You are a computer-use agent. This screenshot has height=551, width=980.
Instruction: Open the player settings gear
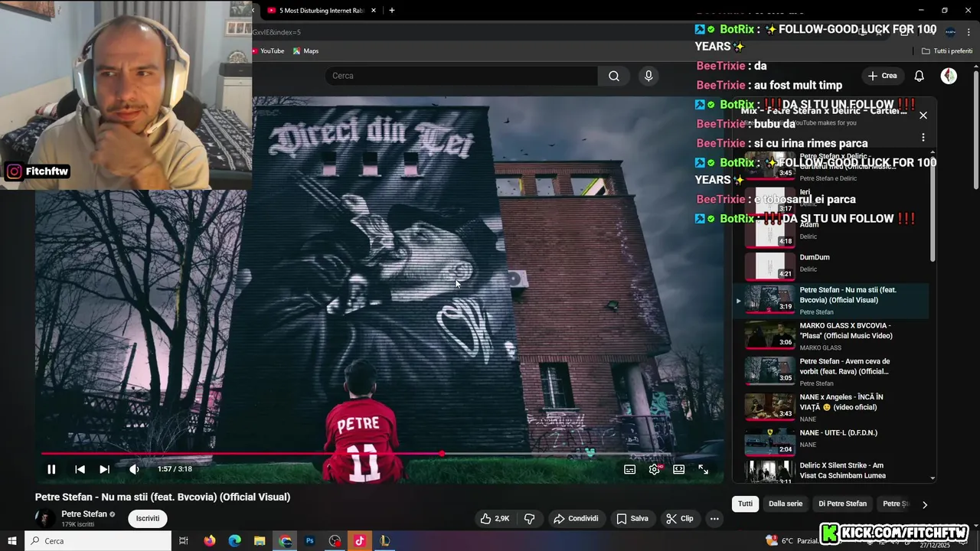point(655,469)
